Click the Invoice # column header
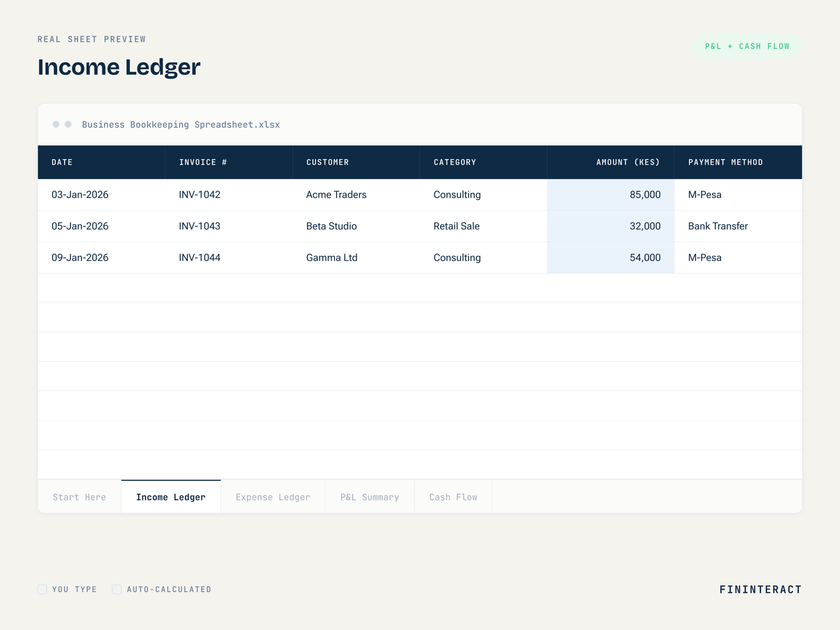Viewport: 840px width, 630px height. coord(229,162)
